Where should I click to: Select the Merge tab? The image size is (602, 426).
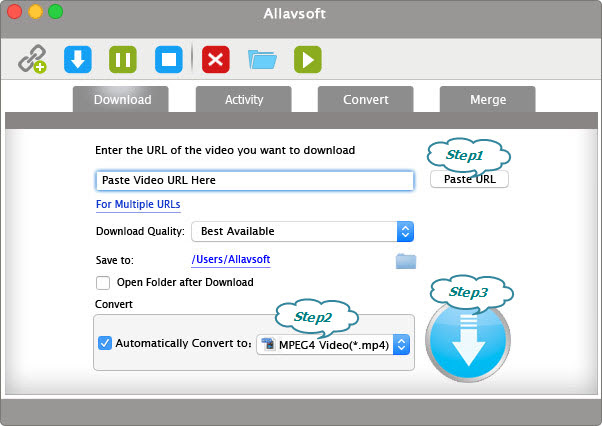(488, 99)
